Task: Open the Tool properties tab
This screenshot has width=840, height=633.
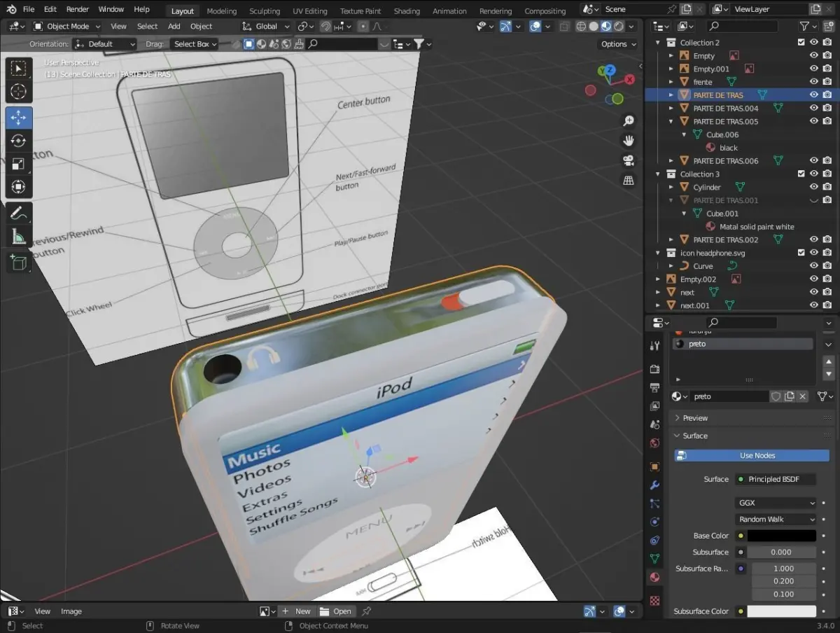Action: pos(654,345)
